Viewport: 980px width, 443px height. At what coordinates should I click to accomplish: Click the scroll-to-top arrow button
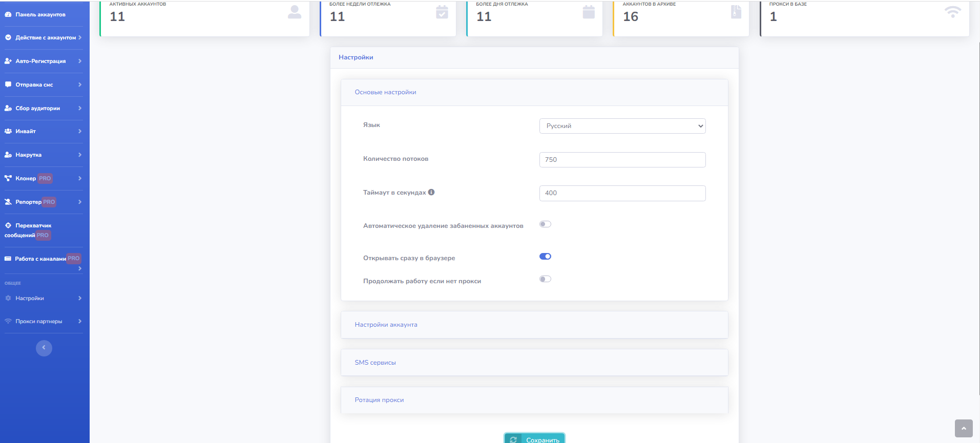(x=963, y=429)
